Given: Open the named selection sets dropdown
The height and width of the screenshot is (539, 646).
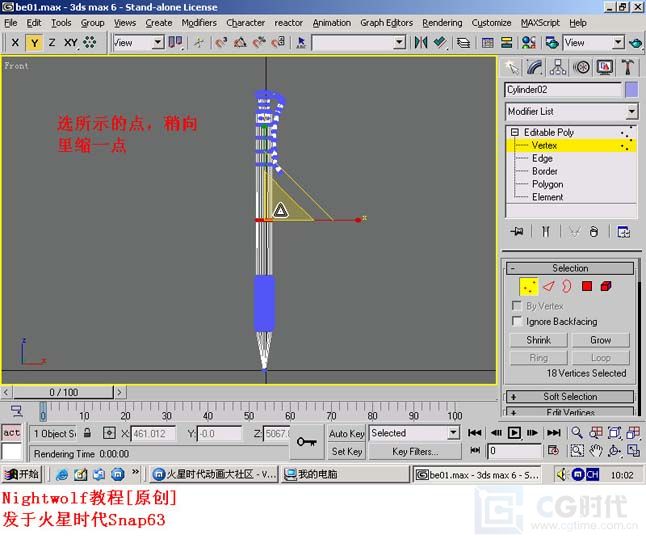Looking at the screenshot, I should (358, 42).
